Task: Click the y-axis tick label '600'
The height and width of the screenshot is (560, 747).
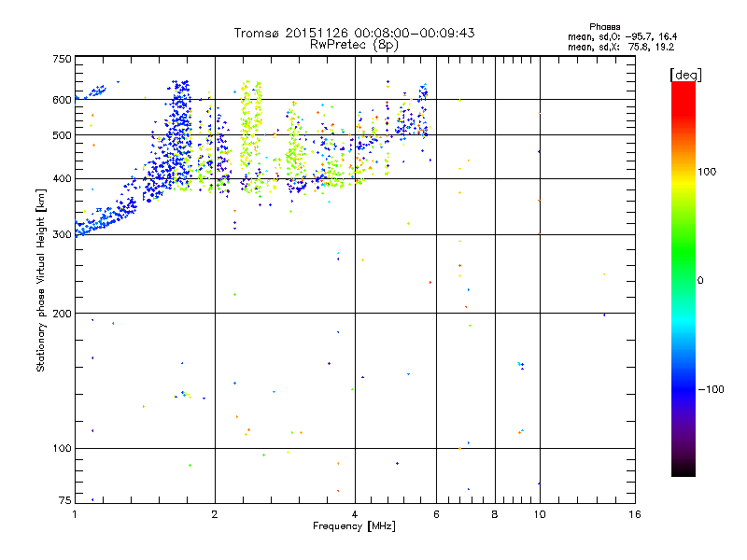Action: click(x=62, y=100)
